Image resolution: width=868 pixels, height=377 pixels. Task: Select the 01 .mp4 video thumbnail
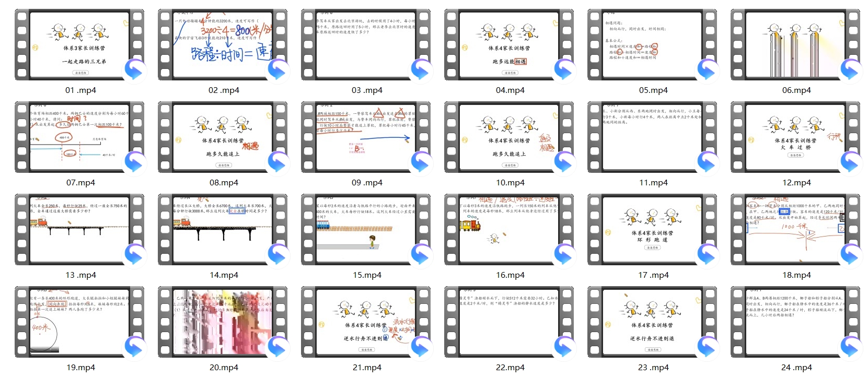coord(80,45)
